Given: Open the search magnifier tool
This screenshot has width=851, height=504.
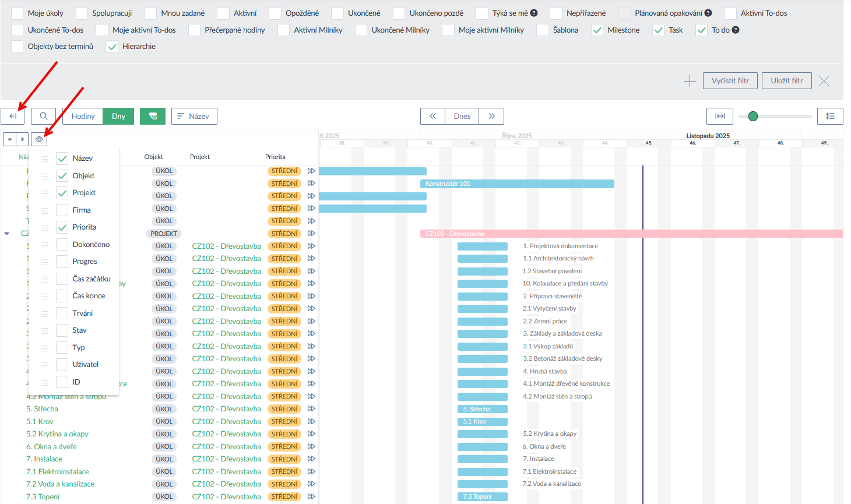Looking at the screenshot, I should (44, 116).
